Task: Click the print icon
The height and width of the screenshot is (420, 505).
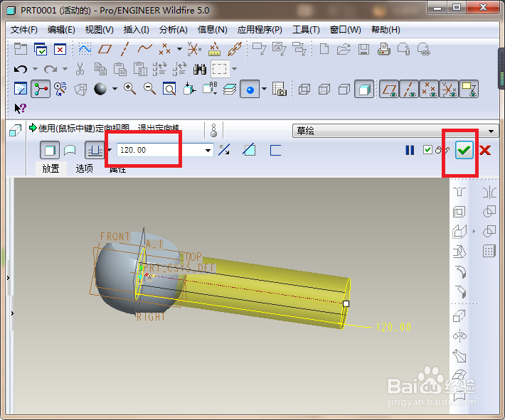Action: pos(384,49)
